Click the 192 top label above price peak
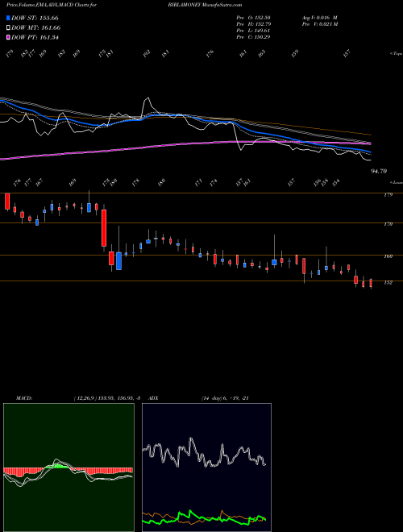 (147, 54)
